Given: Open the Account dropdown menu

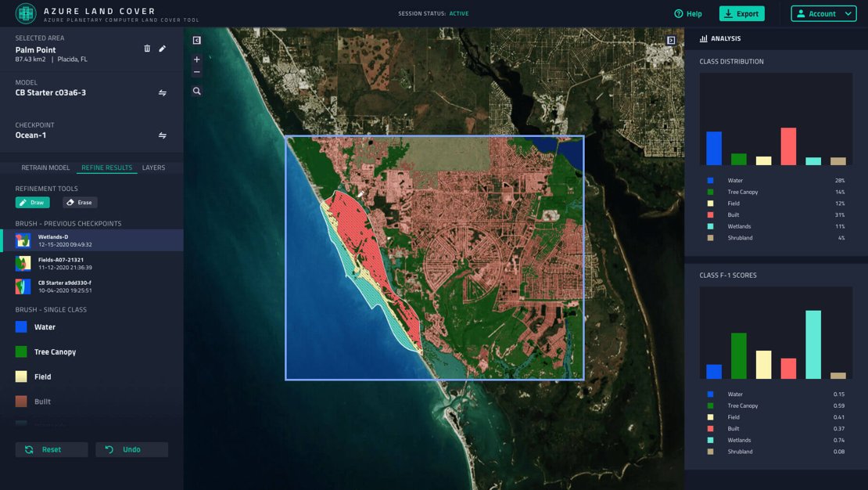Looking at the screenshot, I should [823, 14].
